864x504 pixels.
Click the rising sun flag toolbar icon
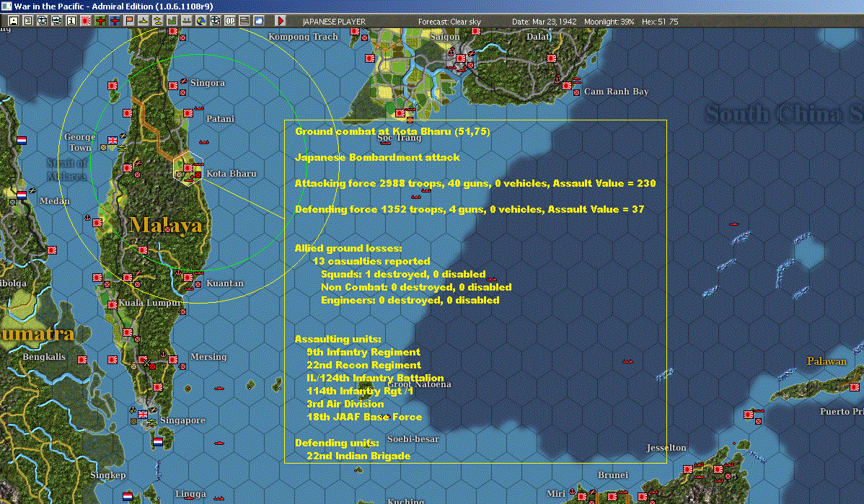[x=85, y=21]
